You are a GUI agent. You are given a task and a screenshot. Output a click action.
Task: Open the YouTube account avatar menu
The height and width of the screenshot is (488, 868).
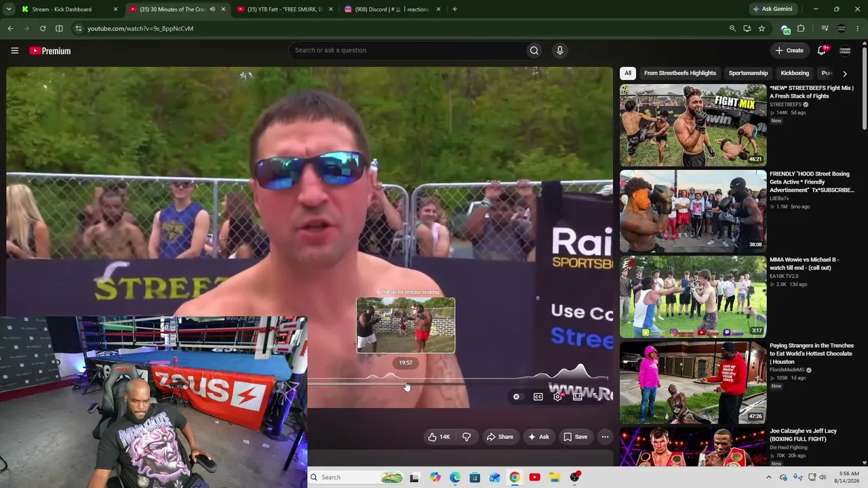pyautogui.click(x=845, y=50)
